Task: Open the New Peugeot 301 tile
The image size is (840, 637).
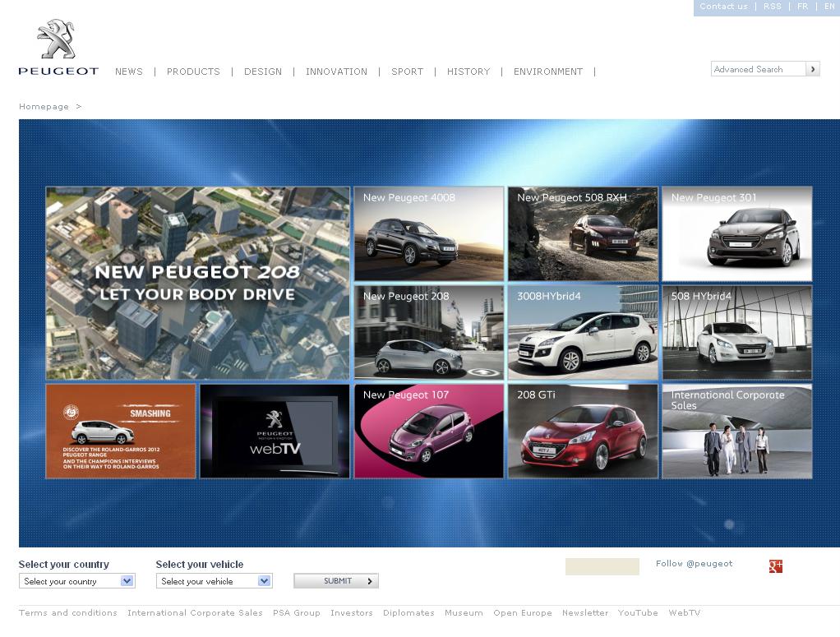Action: pyautogui.click(x=737, y=233)
